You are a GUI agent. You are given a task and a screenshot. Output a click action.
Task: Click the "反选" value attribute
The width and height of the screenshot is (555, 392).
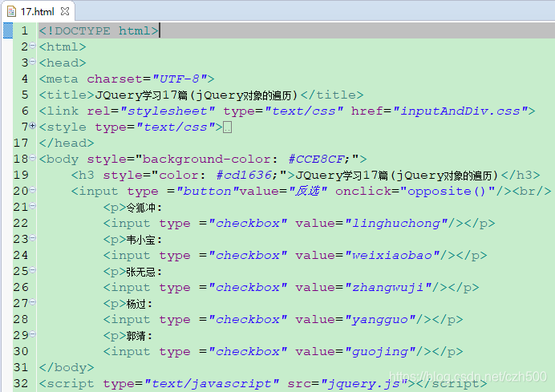(308, 191)
